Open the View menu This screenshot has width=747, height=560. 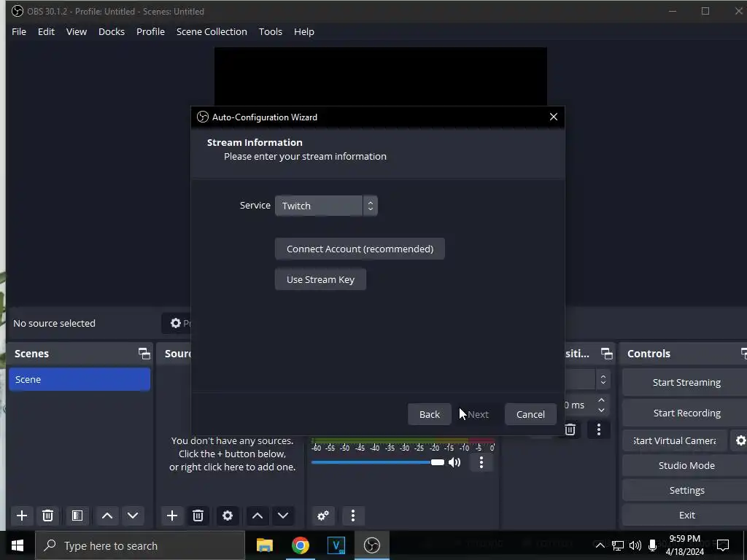pos(76,31)
